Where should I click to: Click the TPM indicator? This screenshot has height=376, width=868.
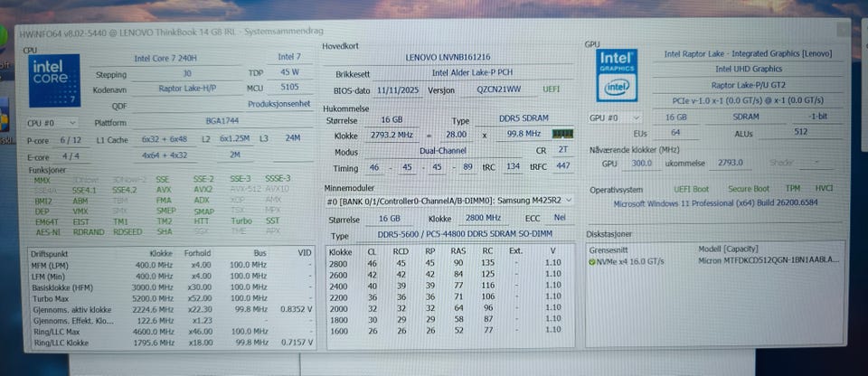(x=792, y=188)
